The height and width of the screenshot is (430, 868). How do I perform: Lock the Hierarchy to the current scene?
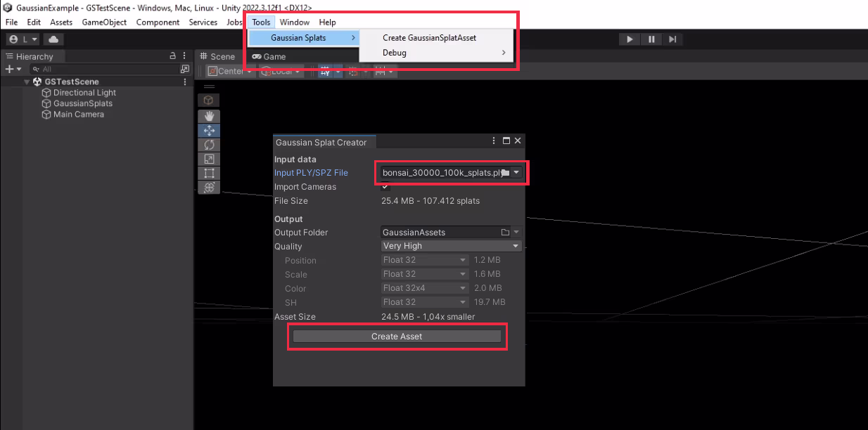pyautogui.click(x=173, y=56)
